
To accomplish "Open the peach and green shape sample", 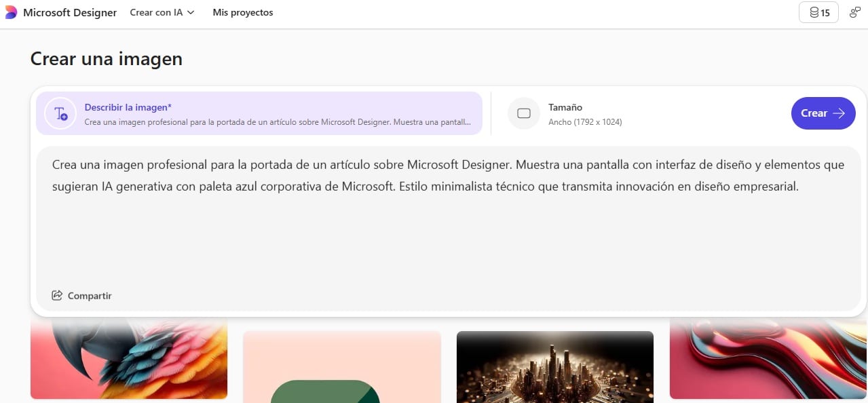I will (x=342, y=367).
